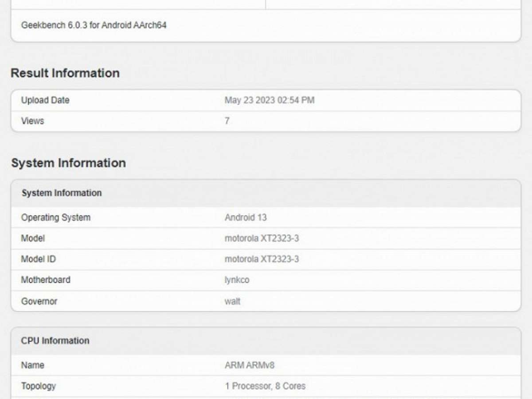Click the Views label

click(x=32, y=121)
